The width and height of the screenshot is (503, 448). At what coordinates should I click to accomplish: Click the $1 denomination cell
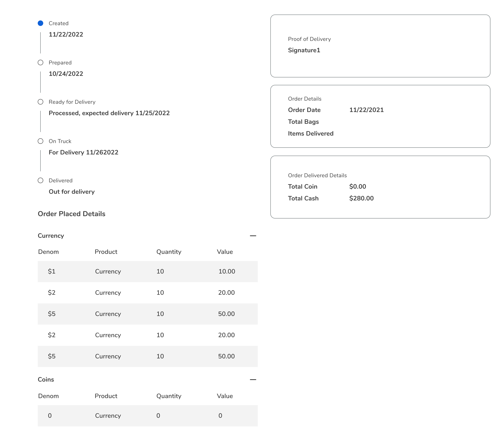[52, 272]
